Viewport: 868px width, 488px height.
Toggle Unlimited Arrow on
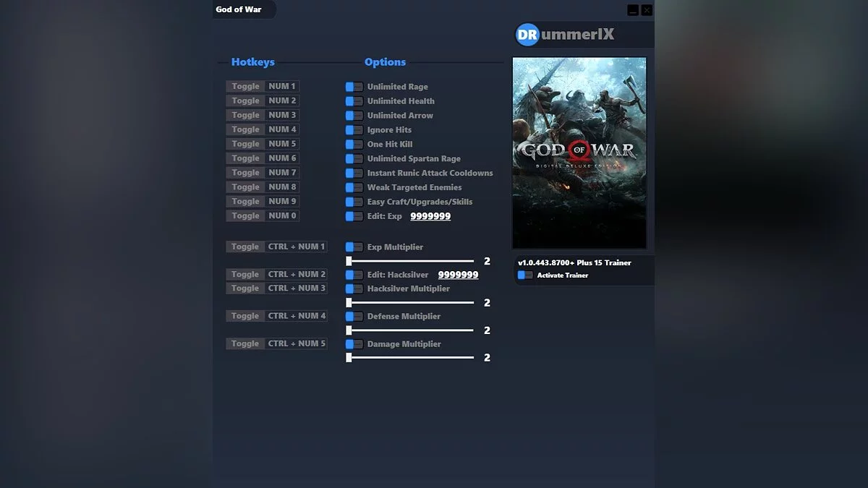click(353, 115)
